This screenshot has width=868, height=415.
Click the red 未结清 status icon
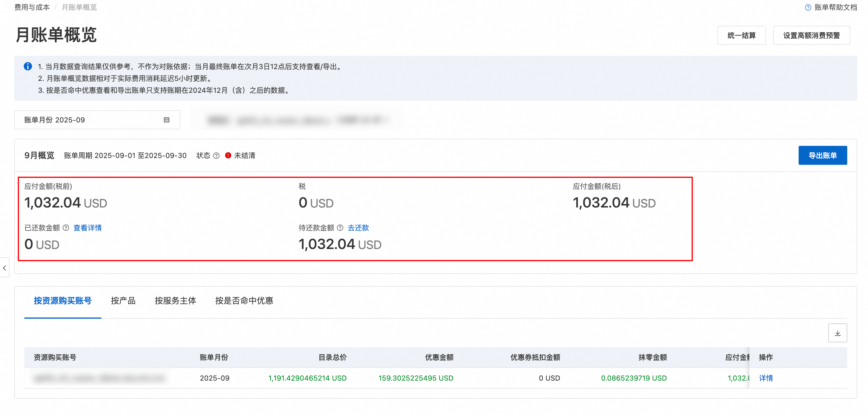(228, 156)
